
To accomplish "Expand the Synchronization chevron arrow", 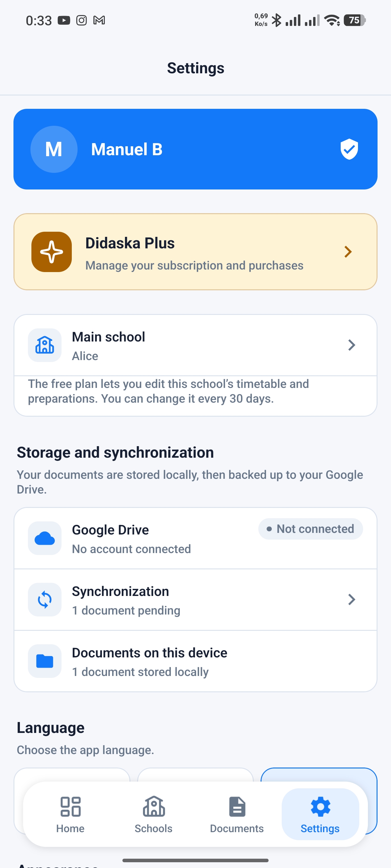I will click(352, 599).
